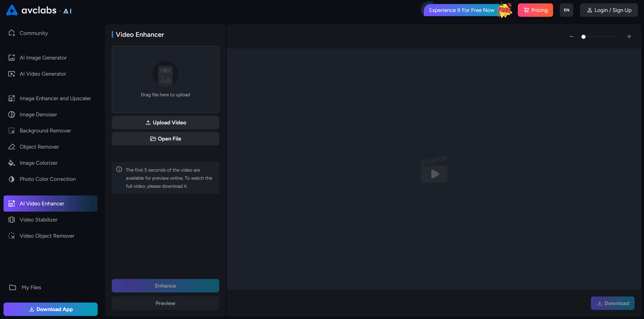The height and width of the screenshot is (319, 644).
Task: Open AI Image Generator
Action: (51, 57)
